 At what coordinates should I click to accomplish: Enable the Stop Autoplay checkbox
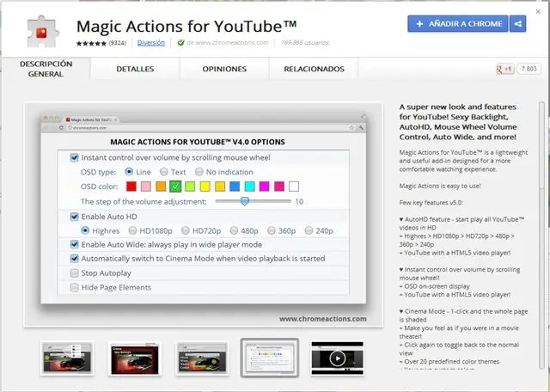tap(75, 273)
